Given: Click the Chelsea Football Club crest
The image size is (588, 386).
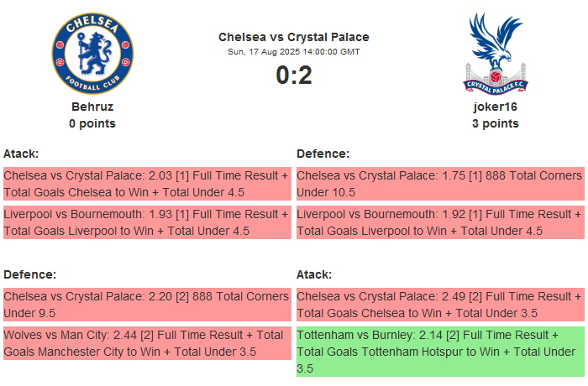Looking at the screenshot, I should point(92,53).
